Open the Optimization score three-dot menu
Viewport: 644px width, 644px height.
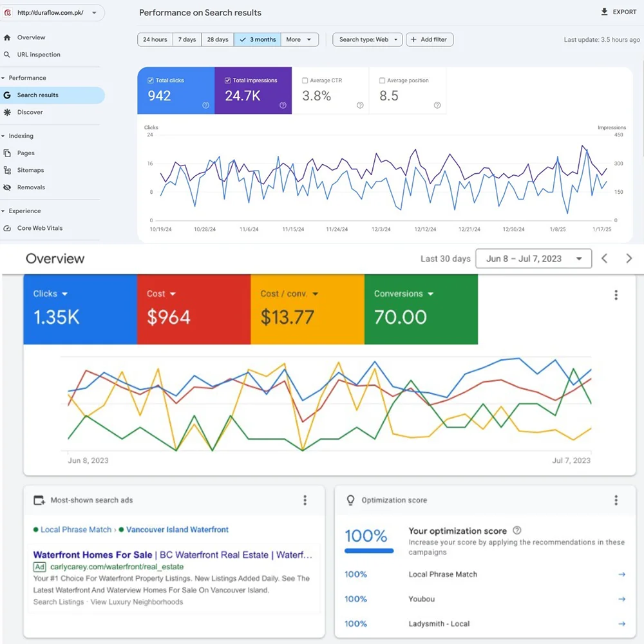point(616,500)
